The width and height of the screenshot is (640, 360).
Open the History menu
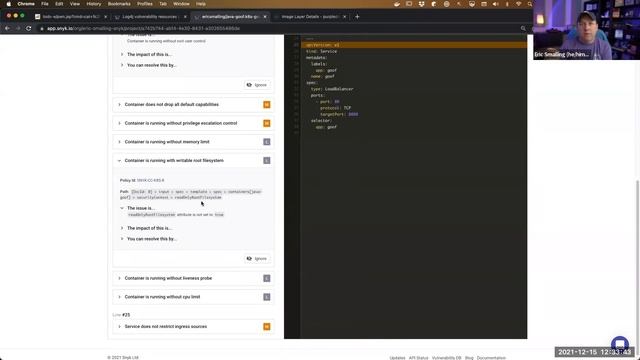tap(93, 4)
